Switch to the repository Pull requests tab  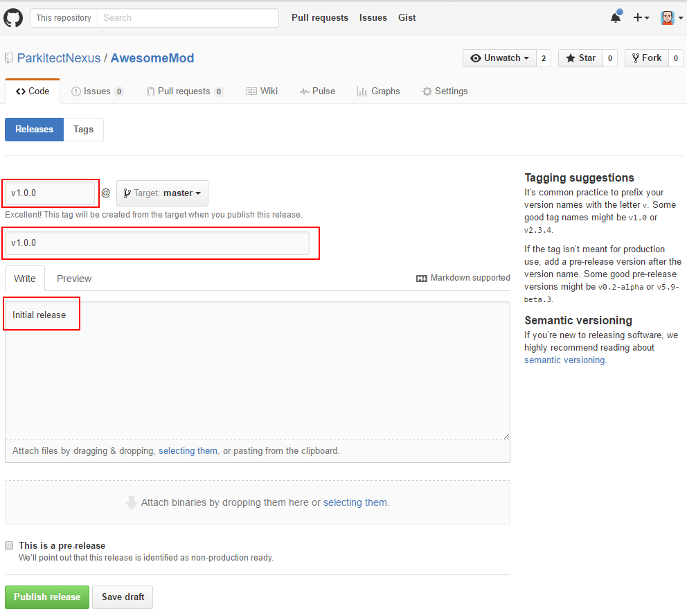pyautogui.click(x=185, y=91)
